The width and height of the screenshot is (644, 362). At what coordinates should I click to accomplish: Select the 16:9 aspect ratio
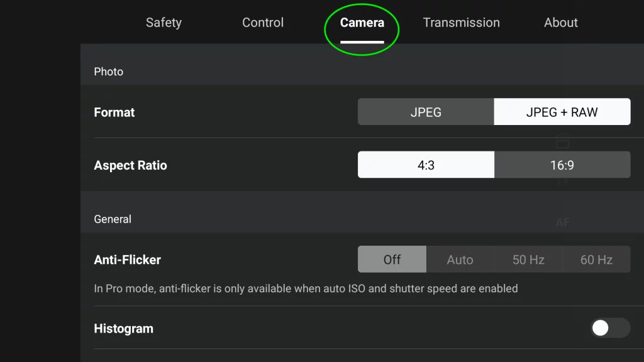pos(562,164)
